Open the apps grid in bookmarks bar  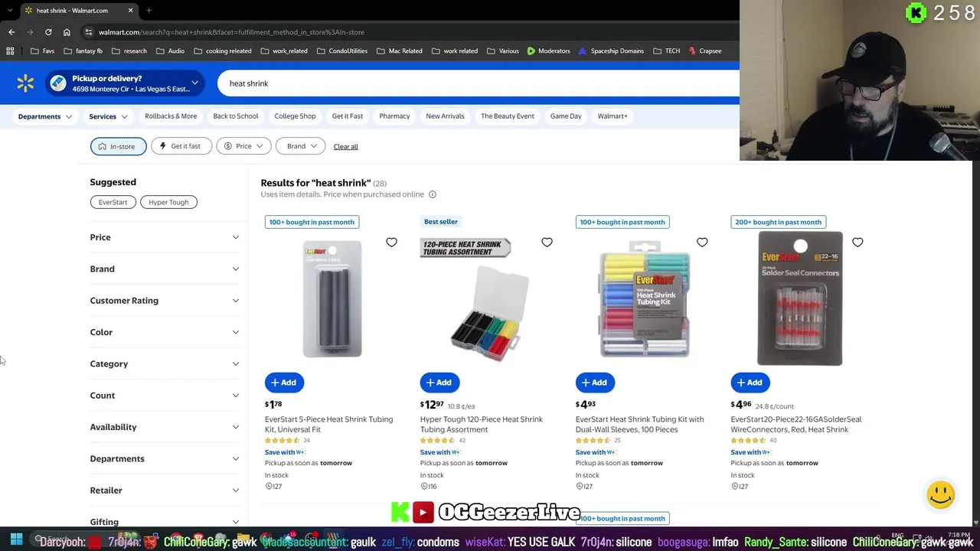point(10,51)
